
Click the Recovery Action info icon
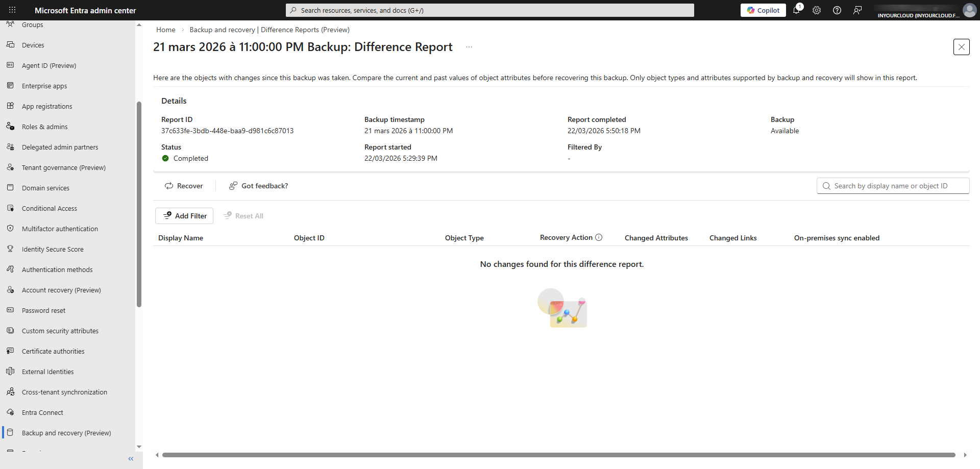click(x=599, y=237)
